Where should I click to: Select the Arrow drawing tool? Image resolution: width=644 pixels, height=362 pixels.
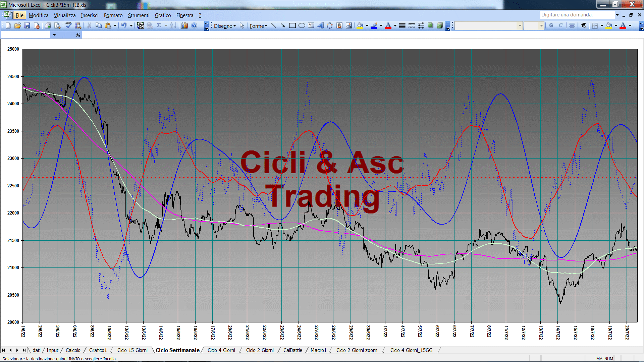(283, 25)
